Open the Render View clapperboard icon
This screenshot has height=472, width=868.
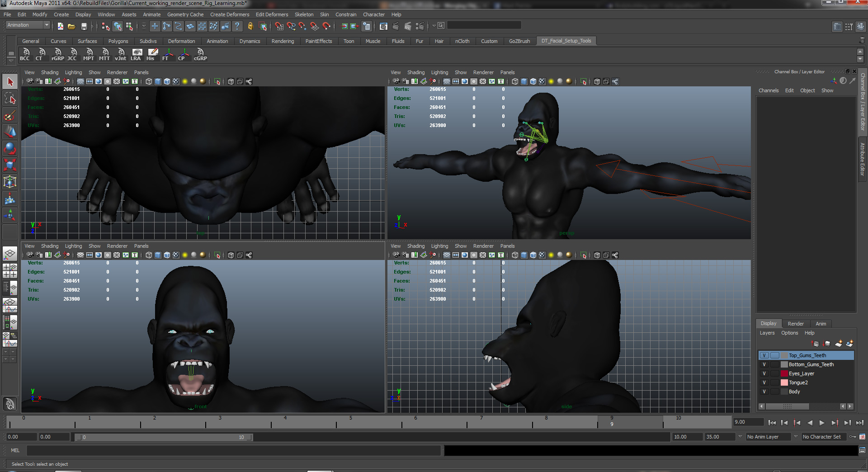383,26
